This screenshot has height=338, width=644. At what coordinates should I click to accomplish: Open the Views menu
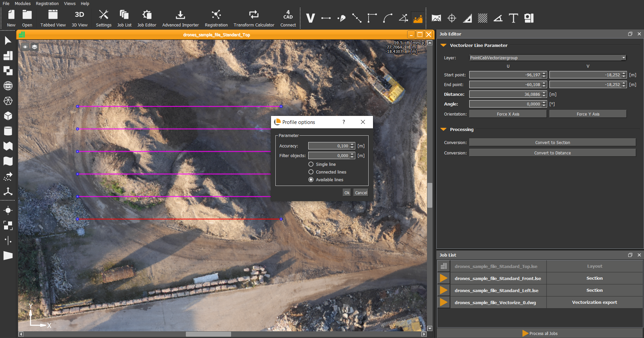tap(70, 3)
